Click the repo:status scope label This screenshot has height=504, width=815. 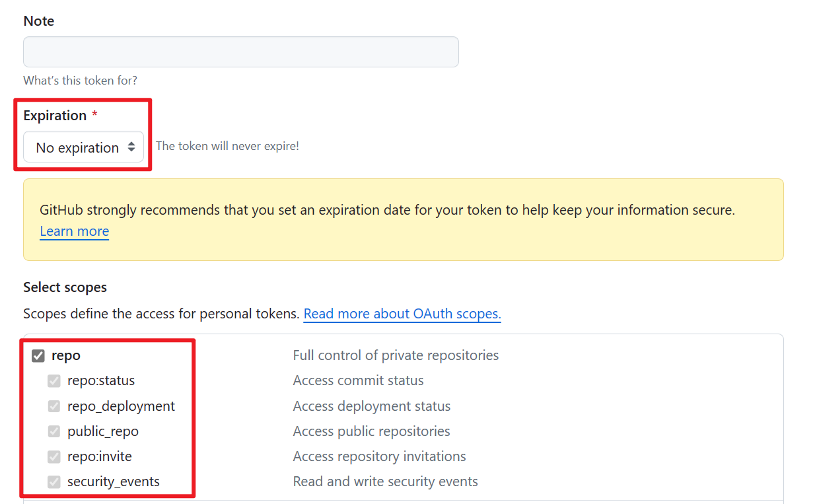pos(101,381)
